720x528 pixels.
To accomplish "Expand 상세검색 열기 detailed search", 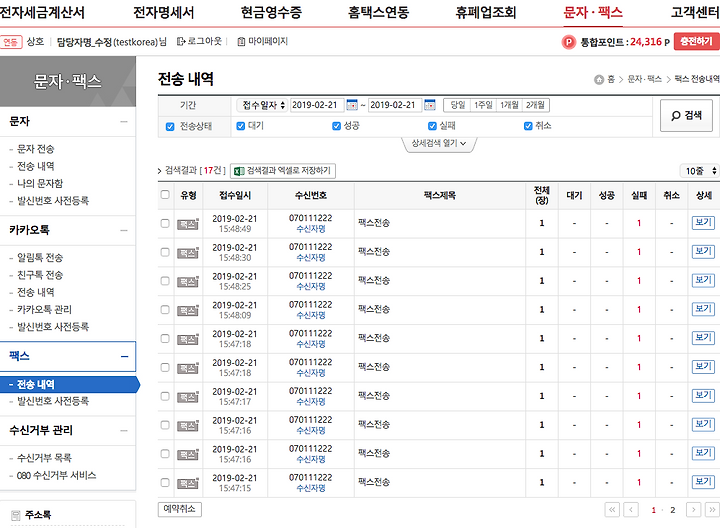I will click(439, 143).
